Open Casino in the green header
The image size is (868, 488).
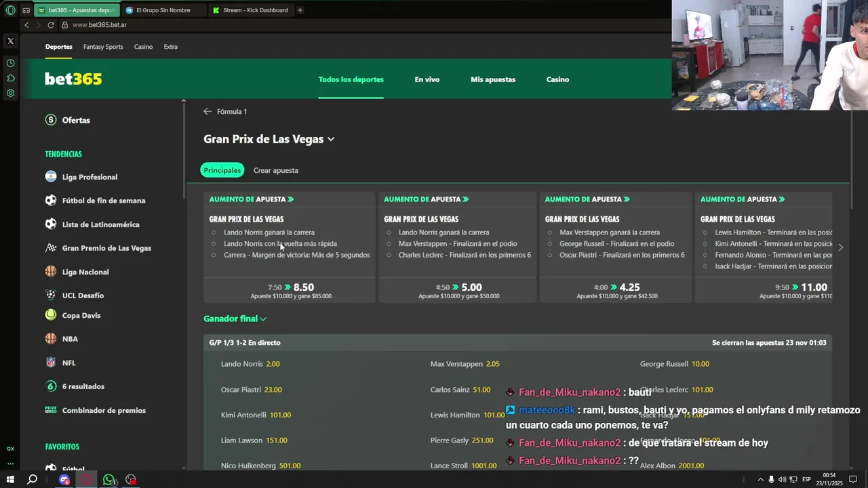[557, 79]
